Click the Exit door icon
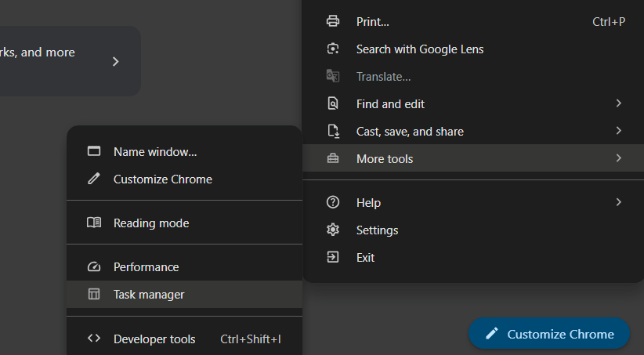The height and width of the screenshot is (355, 644). pos(333,257)
